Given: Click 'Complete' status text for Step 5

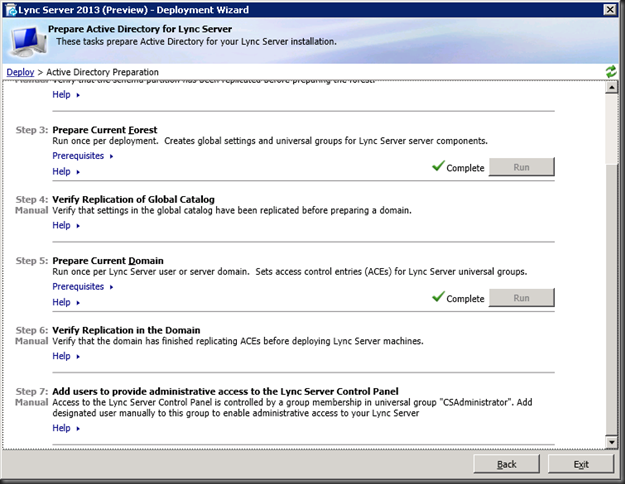Looking at the screenshot, I should tap(465, 299).
